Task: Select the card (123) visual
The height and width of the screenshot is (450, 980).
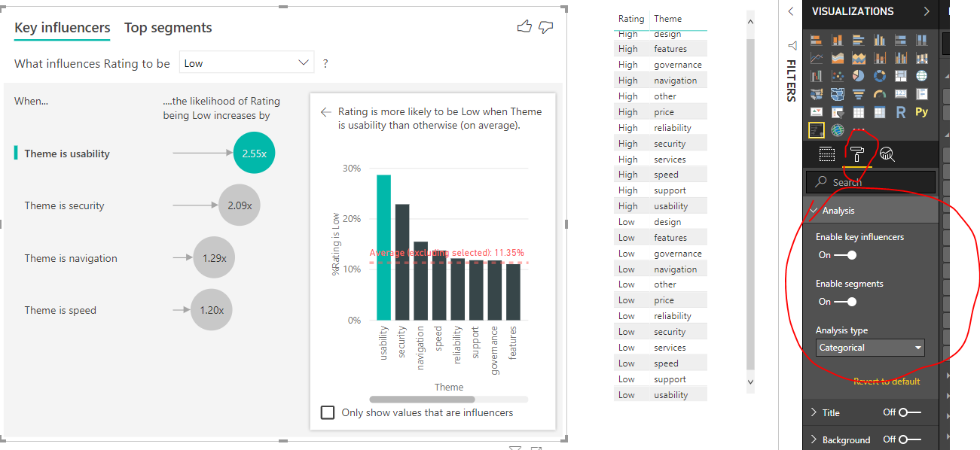Action: tap(901, 93)
